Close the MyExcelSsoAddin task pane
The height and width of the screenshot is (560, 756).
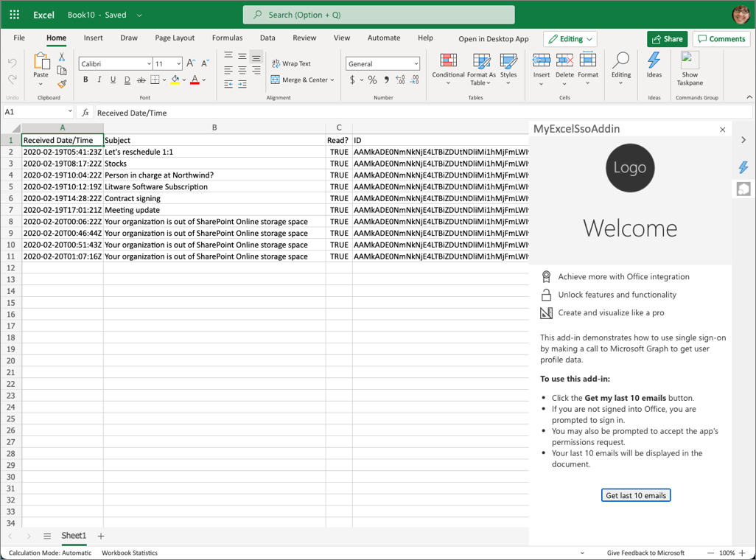[722, 129]
